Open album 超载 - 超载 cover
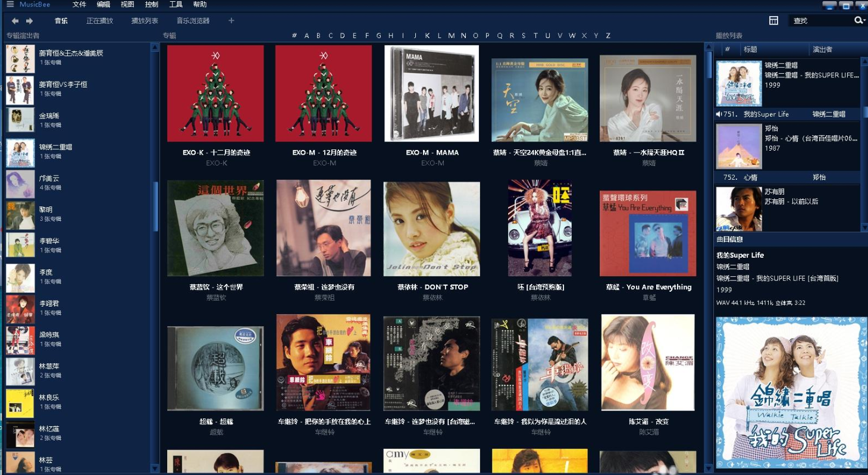This screenshot has height=475, width=868. (x=215, y=368)
